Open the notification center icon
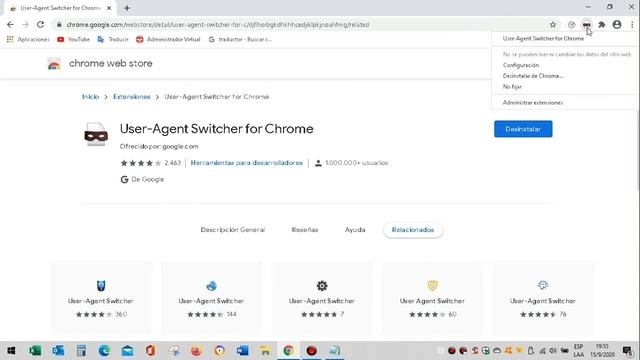640x360 pixels. point(627,351)
